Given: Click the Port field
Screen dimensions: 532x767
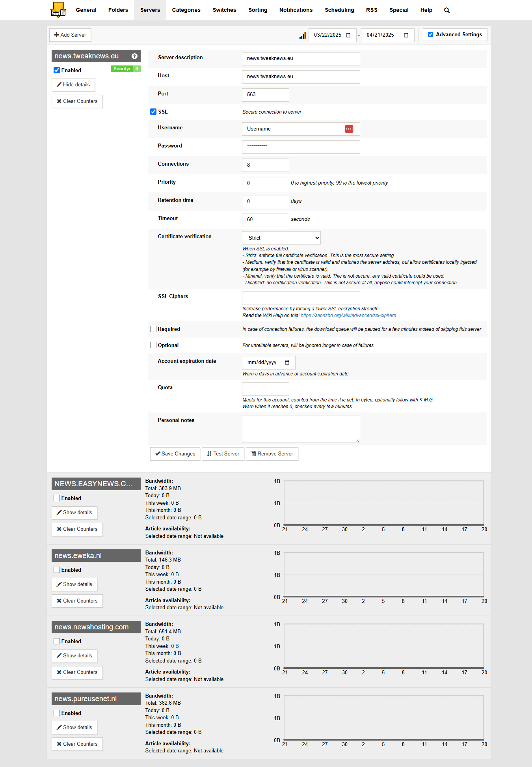Looking at the screenshot, I should coord(266,95).
